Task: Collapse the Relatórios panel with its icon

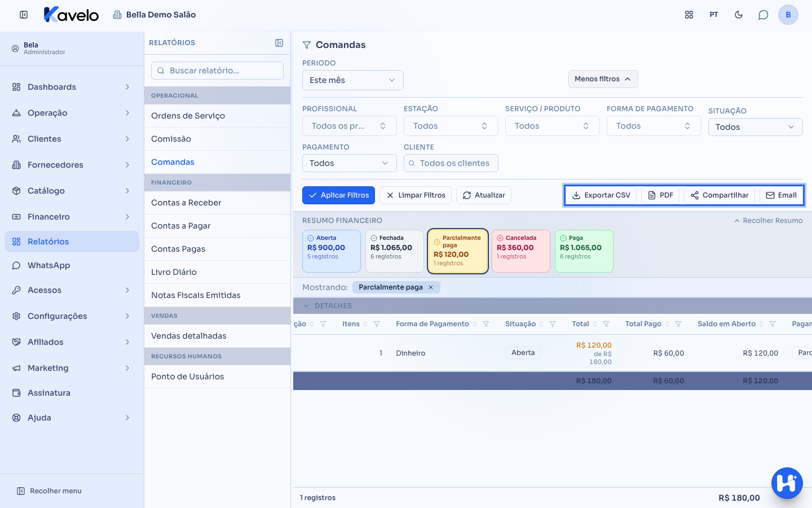Action: click(279, 43)
